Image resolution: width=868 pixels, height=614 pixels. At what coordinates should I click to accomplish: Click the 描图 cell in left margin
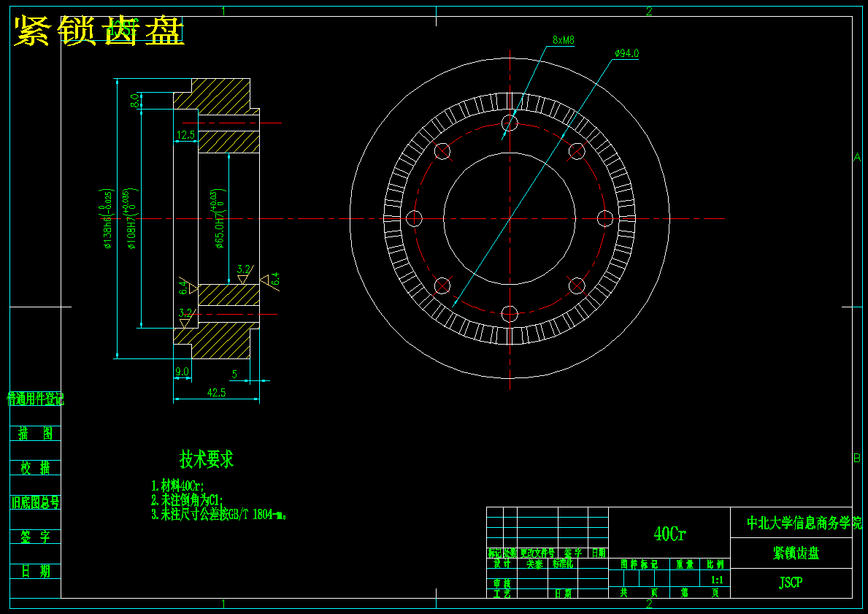point(36,433)
